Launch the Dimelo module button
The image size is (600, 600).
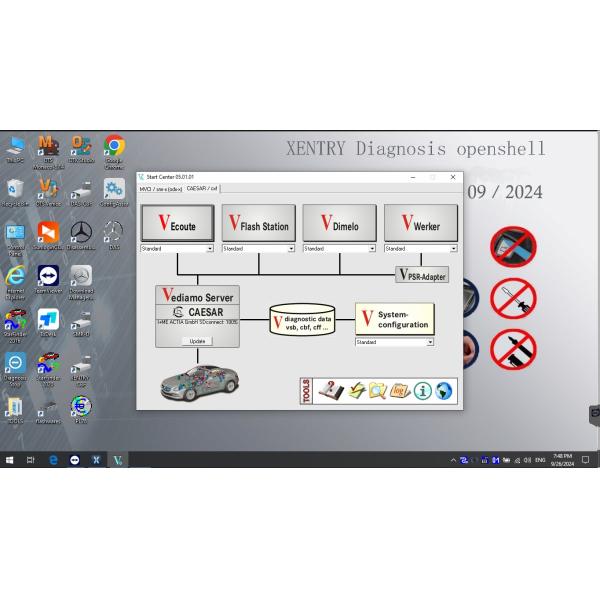pyautogui.click(x=339, y=224)
